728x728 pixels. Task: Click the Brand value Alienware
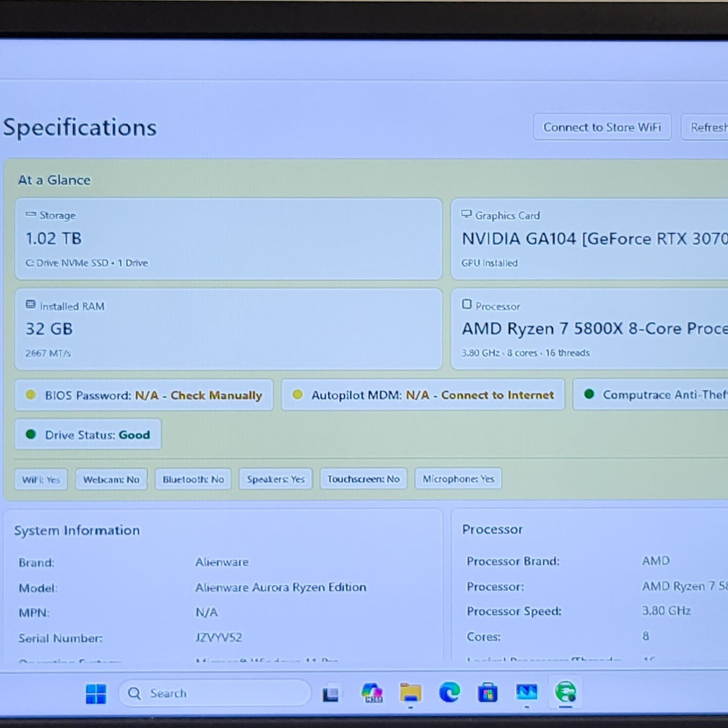click(x=222, y=562)
